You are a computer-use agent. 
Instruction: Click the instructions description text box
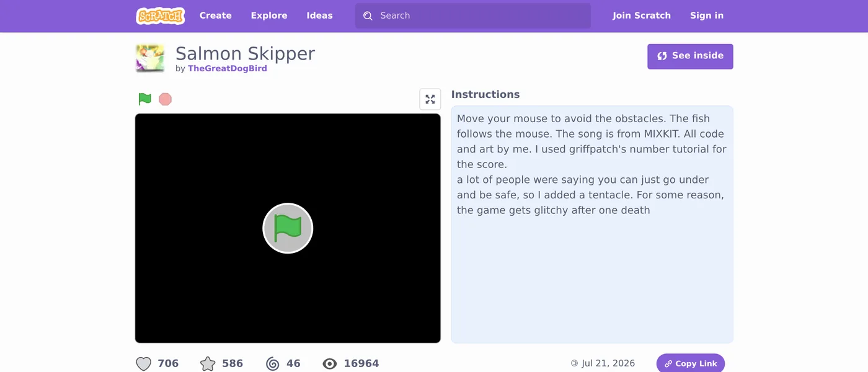(x=592, y=224)
